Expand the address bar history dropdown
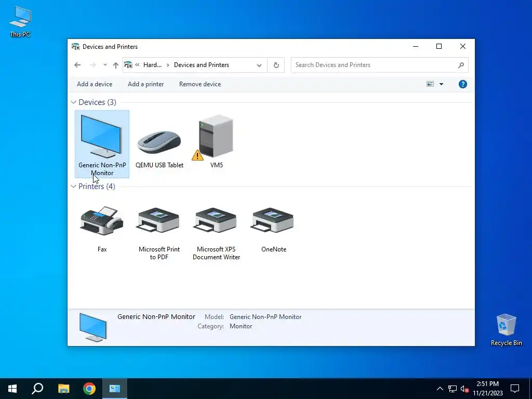Image resolution: width=532 pixels, height=399 pixels. tap(259, 65)
